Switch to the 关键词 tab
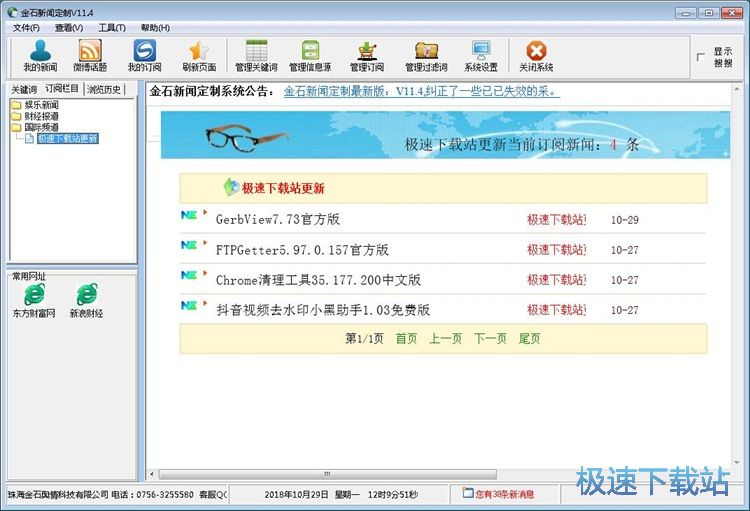Viewport: 750px width, 511px height. 24,89
